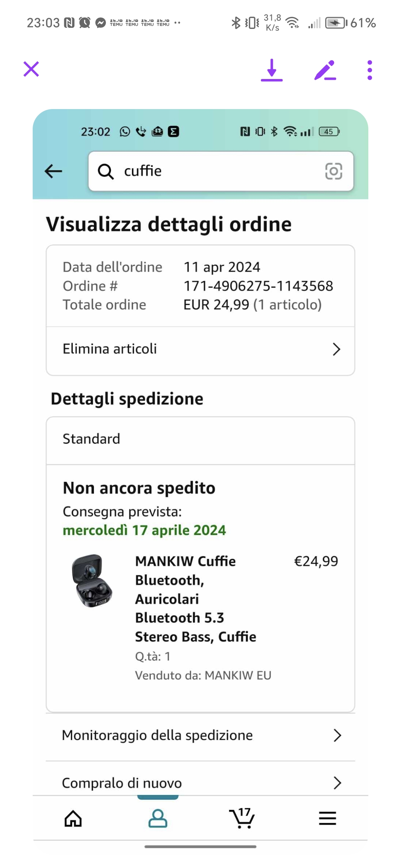Tap the purple download arrow icon
The image size is (401, 868).
(x=272, y=70)
